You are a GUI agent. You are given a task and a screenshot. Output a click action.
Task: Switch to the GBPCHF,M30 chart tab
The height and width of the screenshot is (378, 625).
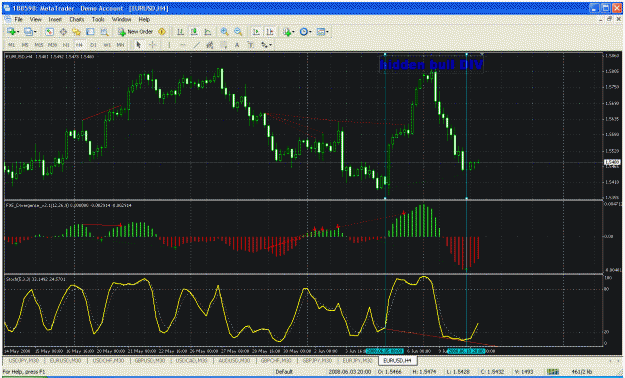pos(276,360)
